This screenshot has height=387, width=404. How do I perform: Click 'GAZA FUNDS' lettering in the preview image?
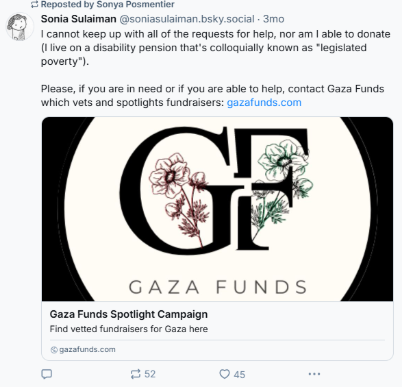[217, 287]
